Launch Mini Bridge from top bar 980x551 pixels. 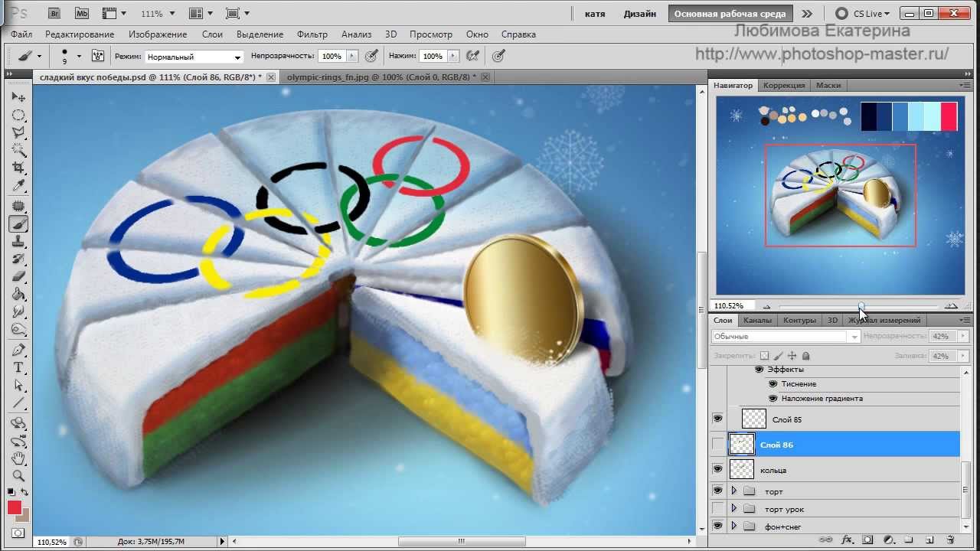point(81,13)
